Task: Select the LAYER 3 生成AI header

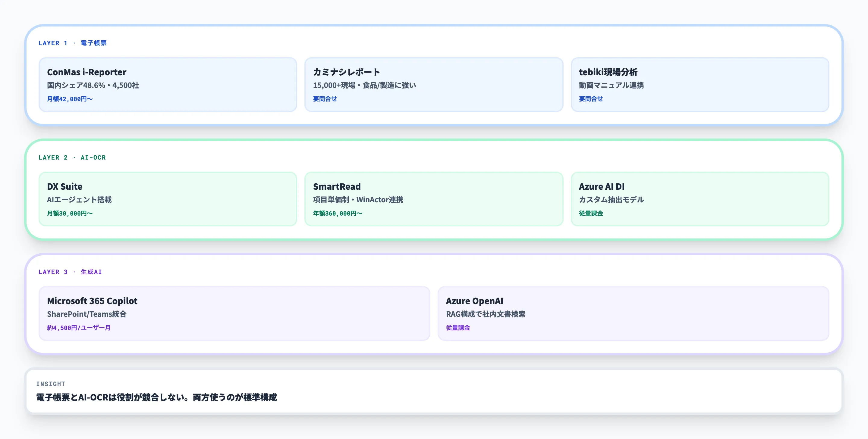Action: [x=70, y=272]
